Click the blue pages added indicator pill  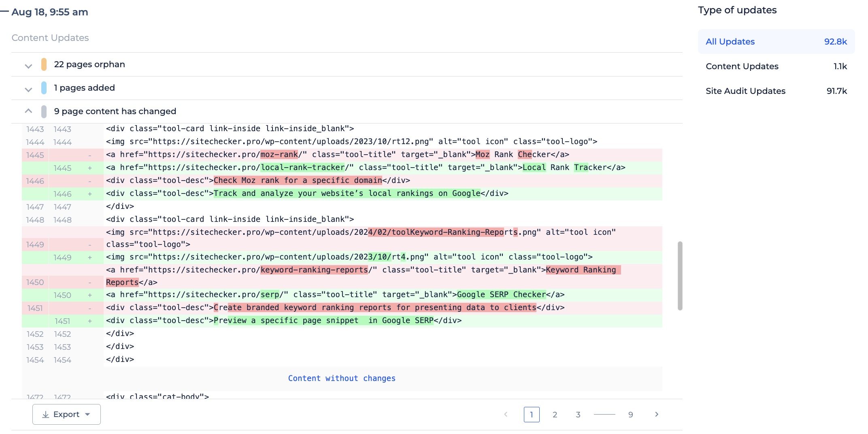[44, 88]
